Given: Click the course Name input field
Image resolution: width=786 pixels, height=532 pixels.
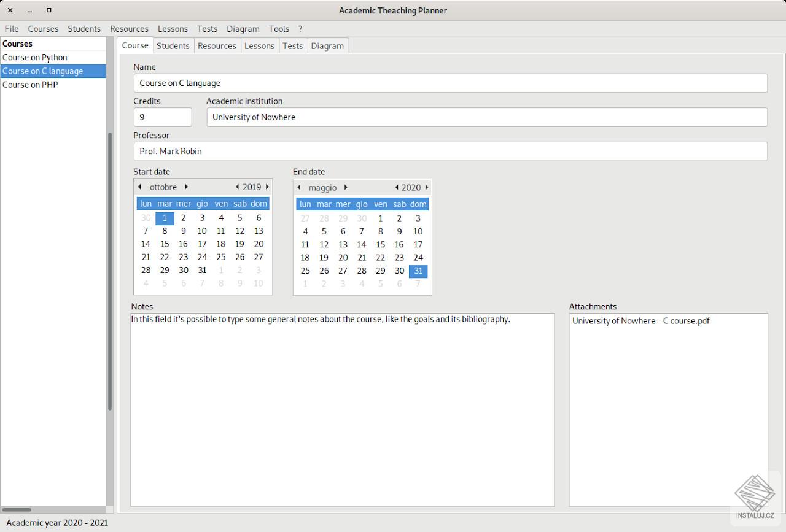Looking at the screenshot, I should tap(450, 83).
